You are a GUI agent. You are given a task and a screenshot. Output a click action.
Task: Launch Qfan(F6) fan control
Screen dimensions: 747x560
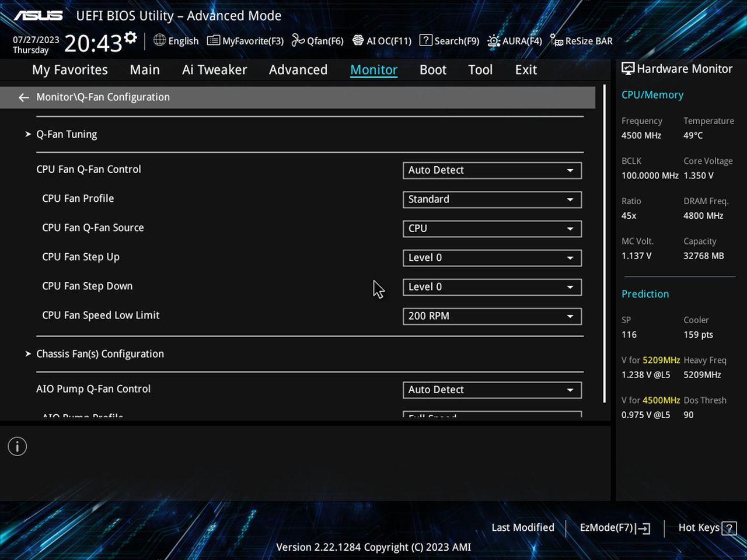[317, 41]
